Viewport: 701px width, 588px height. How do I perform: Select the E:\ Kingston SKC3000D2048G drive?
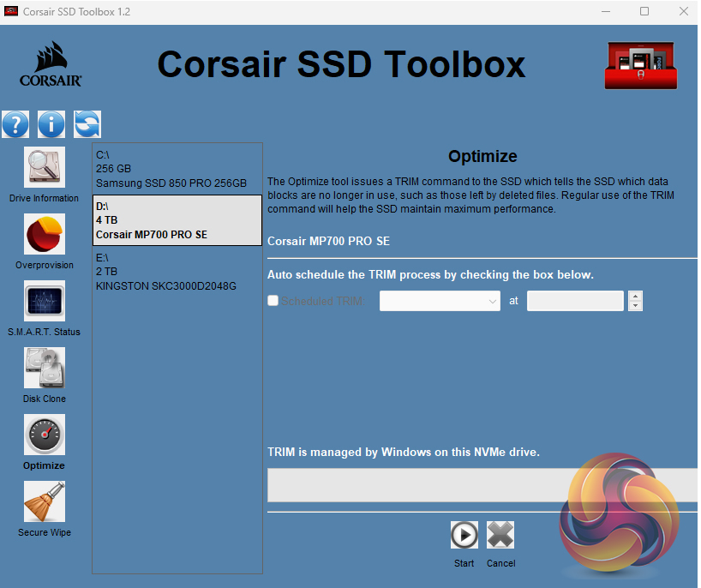pos(177,271)
